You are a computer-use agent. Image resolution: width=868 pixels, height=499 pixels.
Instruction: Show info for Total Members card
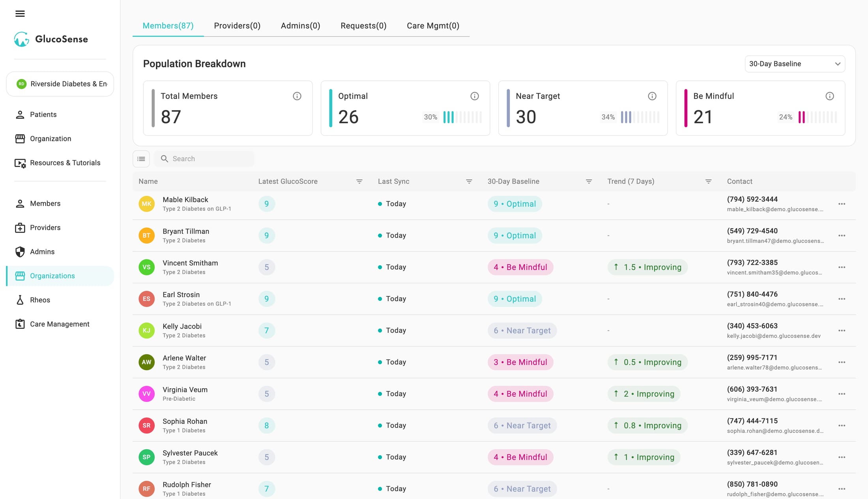coord(297,96)
